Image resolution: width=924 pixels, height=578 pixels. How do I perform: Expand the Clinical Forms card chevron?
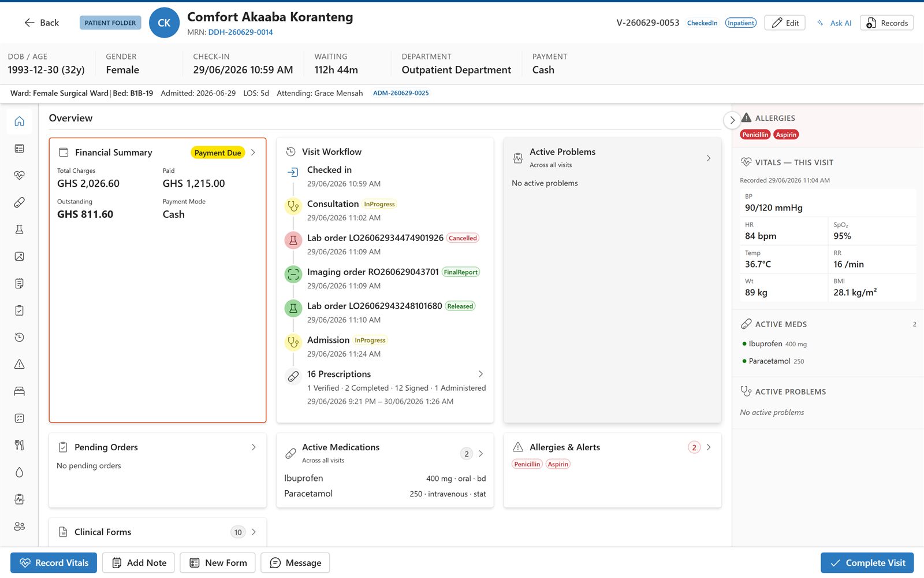click(x=254, y=532)
